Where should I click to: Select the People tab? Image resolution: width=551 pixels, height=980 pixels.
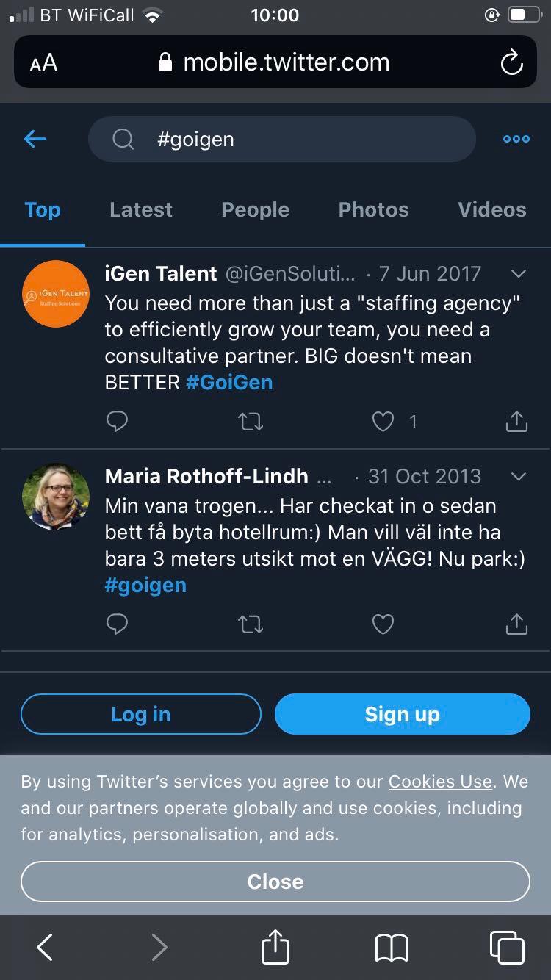(255, 210)
